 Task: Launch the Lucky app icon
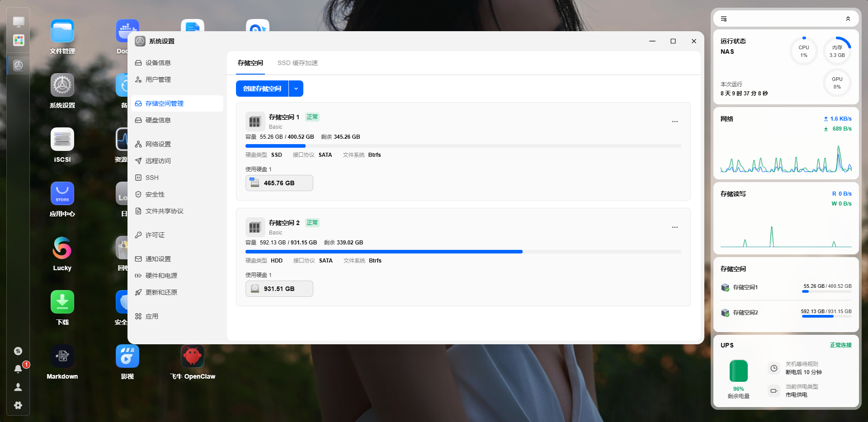pos(62,248)
